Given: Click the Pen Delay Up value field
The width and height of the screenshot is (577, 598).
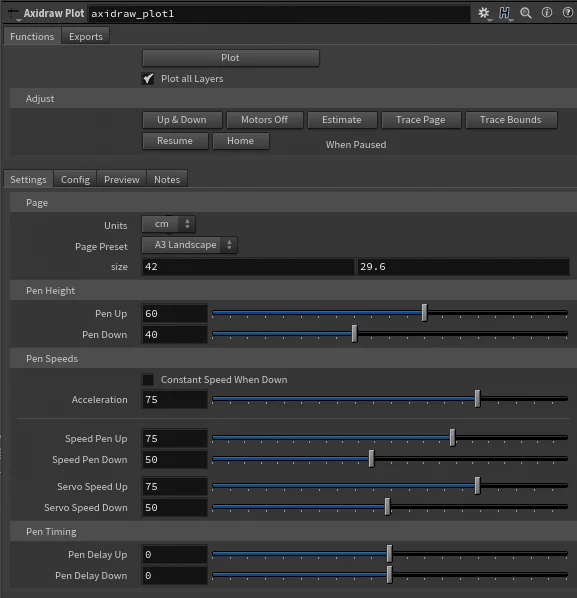Looking at the screenshot, I should (175, 555).
